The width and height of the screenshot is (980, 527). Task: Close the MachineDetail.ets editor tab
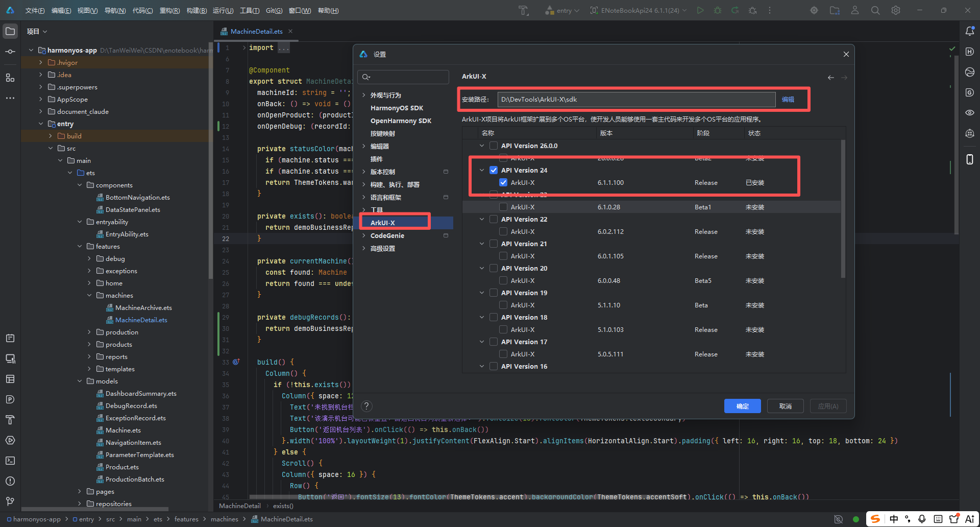tap(290, 31)
